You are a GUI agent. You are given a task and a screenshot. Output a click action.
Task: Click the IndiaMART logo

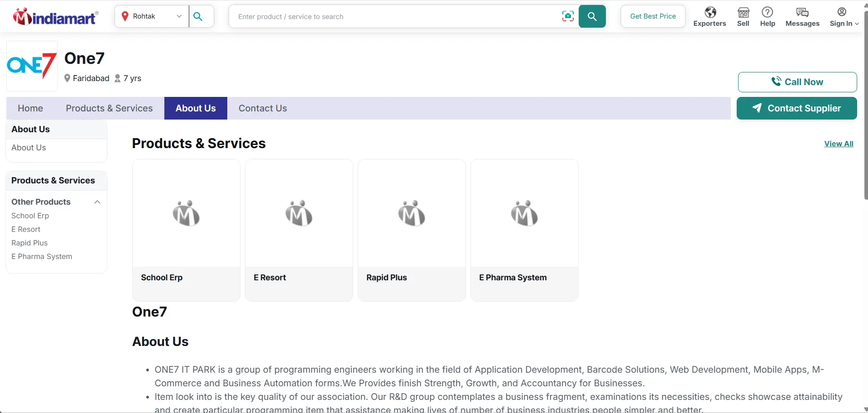[x=56, y=16]
